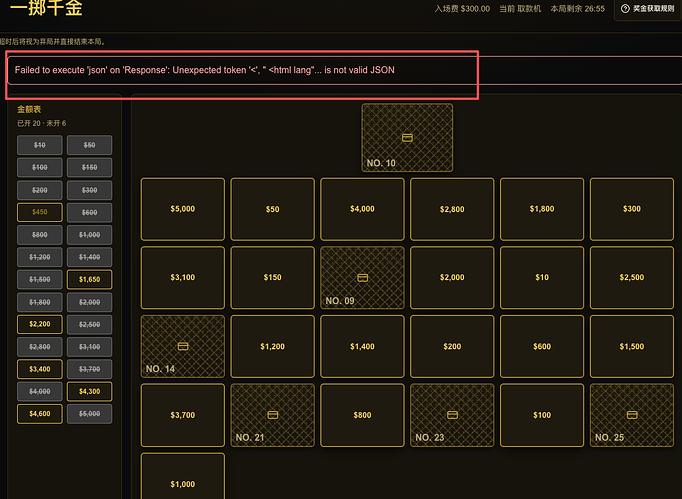This screenshot has height=499, width=682.
Task: Click the crossed-out $10 amount
Action: coord(40,145)
